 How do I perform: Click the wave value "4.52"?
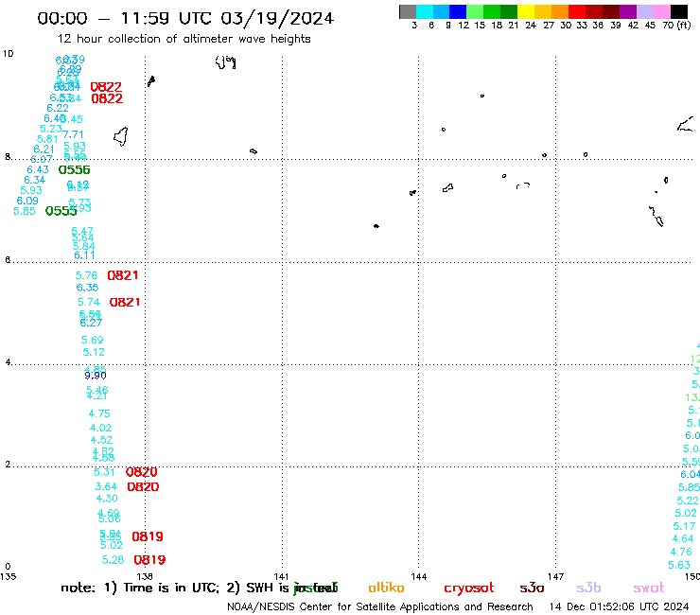point(101,440)
